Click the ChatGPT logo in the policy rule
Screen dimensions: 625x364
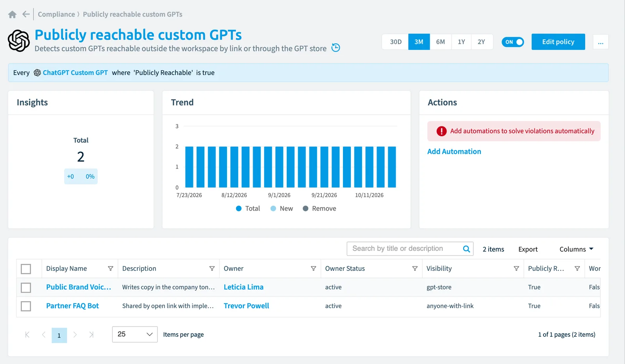[x=37, y=73]
